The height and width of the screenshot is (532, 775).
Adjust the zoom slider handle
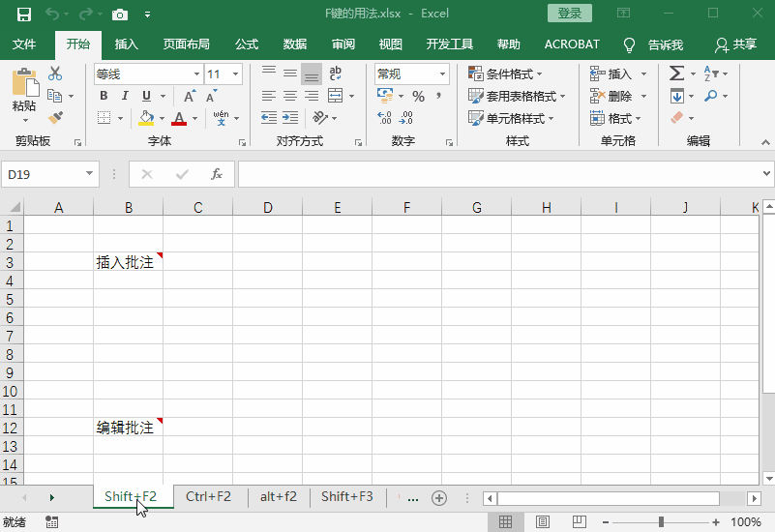tap(662, 522)
